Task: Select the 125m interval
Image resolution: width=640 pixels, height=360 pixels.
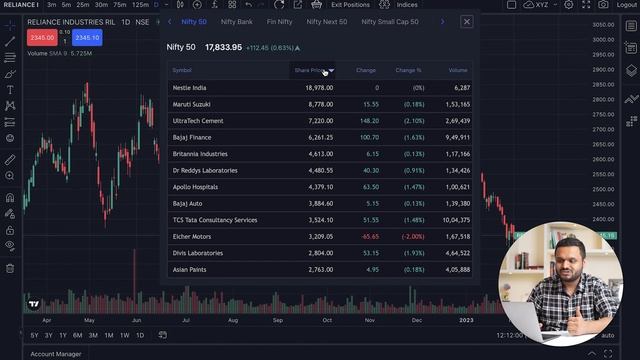Action: pyautogui.click(x=140, y=5)
